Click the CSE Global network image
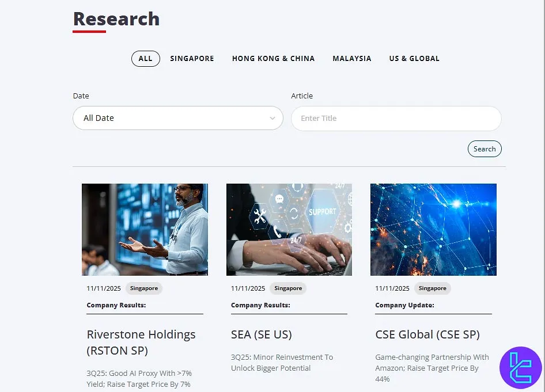The image size is (545, 392). pos(433,229)
